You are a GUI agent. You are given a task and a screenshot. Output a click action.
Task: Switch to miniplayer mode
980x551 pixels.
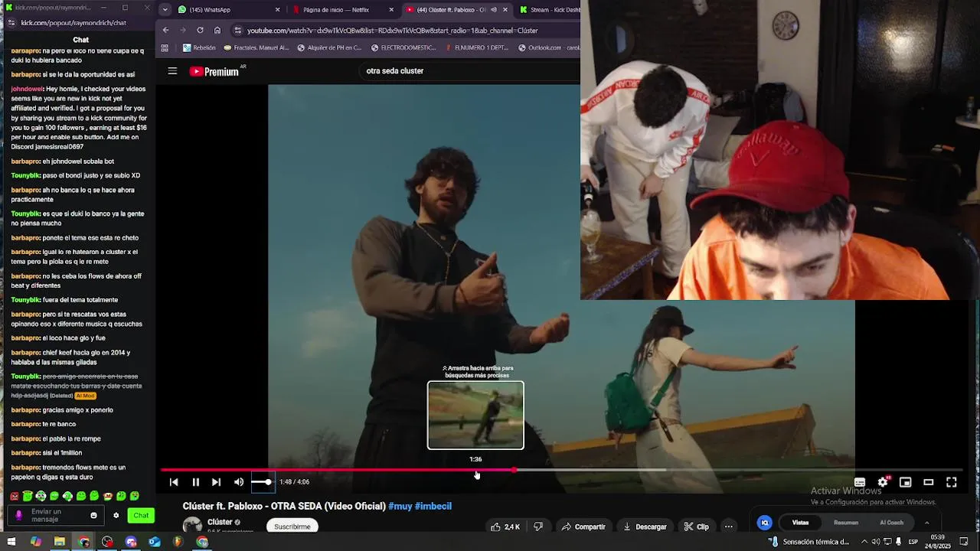click(906, 482)
